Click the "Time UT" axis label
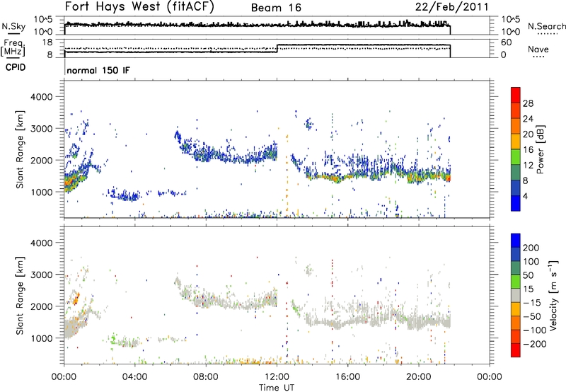Screen dimensions: 566x392 277,387
